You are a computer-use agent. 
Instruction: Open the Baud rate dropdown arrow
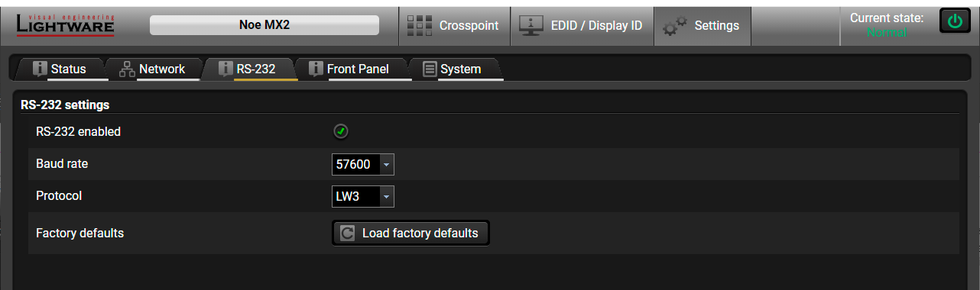pos(386,164)
